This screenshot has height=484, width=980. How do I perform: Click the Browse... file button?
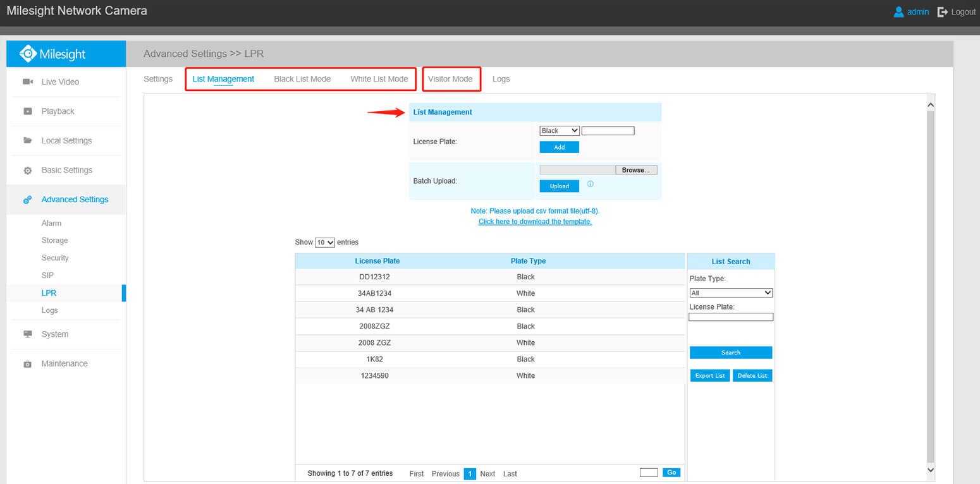[x=636, y=170]
